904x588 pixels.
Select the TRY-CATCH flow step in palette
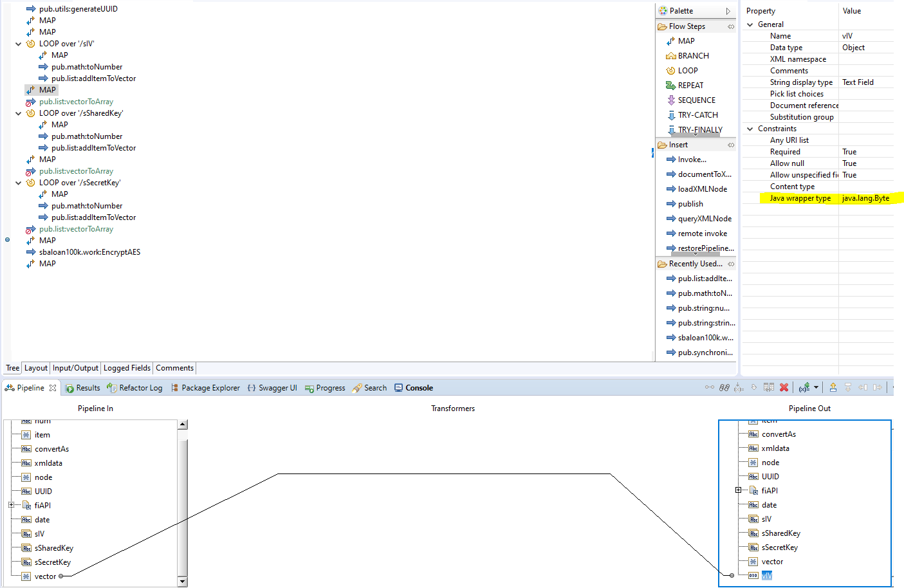(692, 115)
